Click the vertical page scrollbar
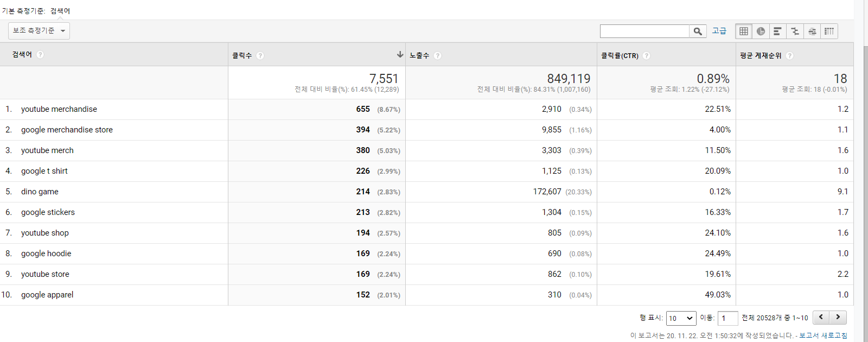This screenshot has height=342, width=868. coord(865,171)
